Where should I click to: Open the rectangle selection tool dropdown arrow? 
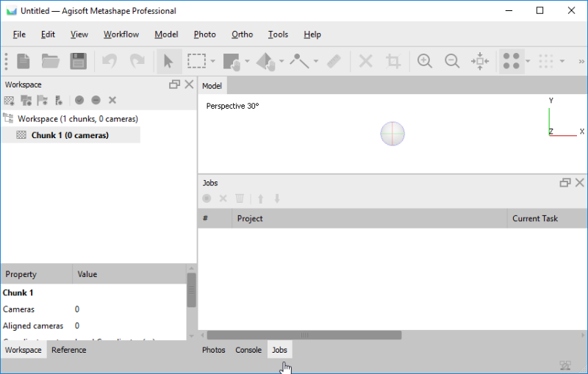point(213,61)
